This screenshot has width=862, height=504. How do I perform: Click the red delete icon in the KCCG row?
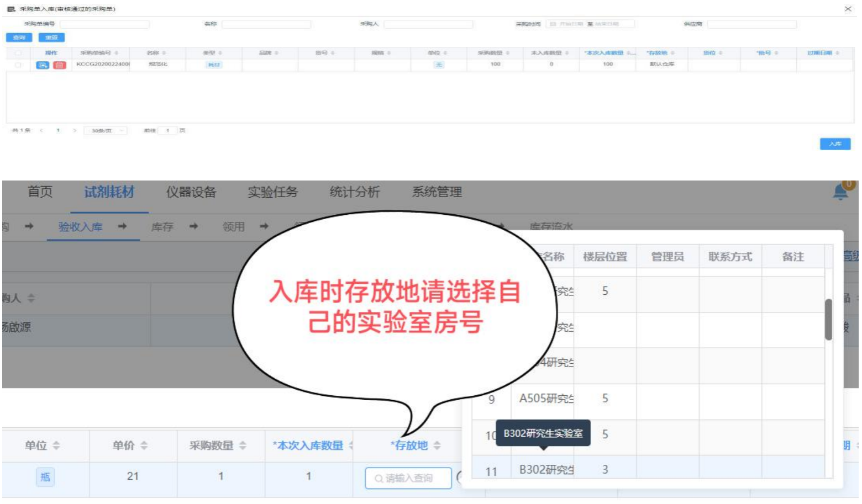59,65
